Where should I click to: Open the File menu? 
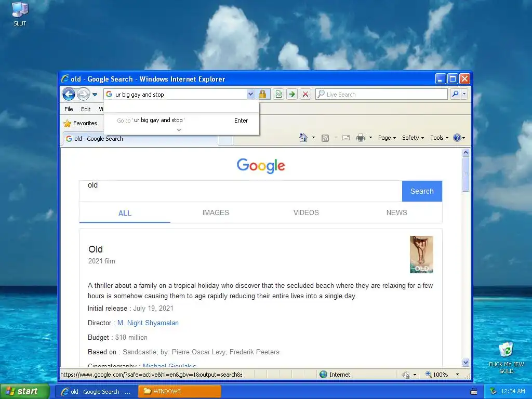(69, 109)
